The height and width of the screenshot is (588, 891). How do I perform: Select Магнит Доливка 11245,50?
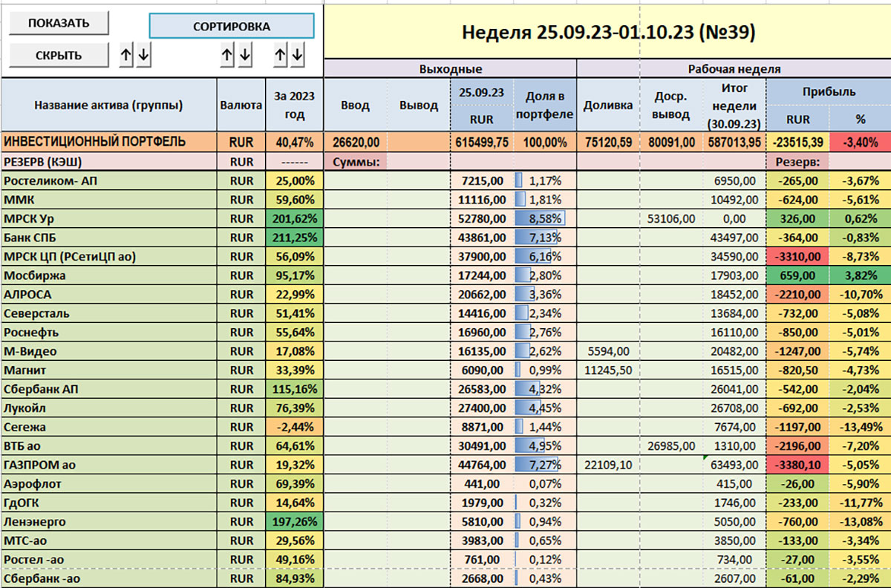(x=607, y=370)
